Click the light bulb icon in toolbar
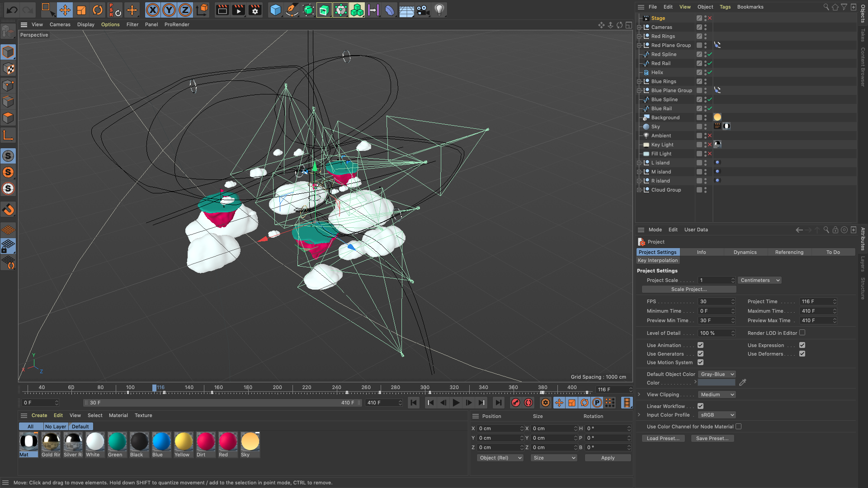868x488 pixels. [439, 10]
